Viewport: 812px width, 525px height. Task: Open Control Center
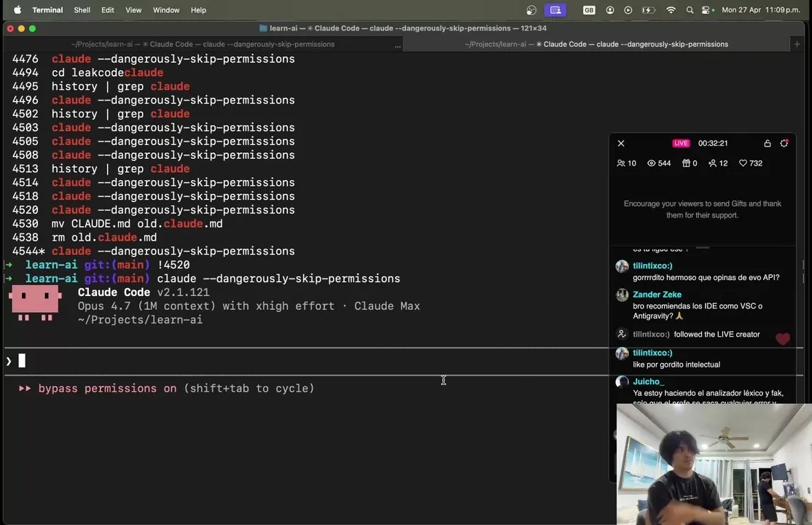click(707, 10)
